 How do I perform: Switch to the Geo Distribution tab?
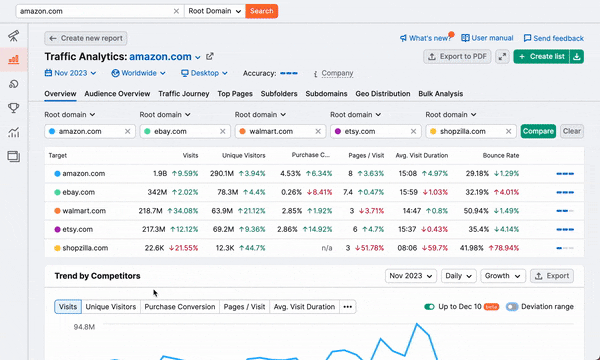pyautogui.click(x=383, y=94)
